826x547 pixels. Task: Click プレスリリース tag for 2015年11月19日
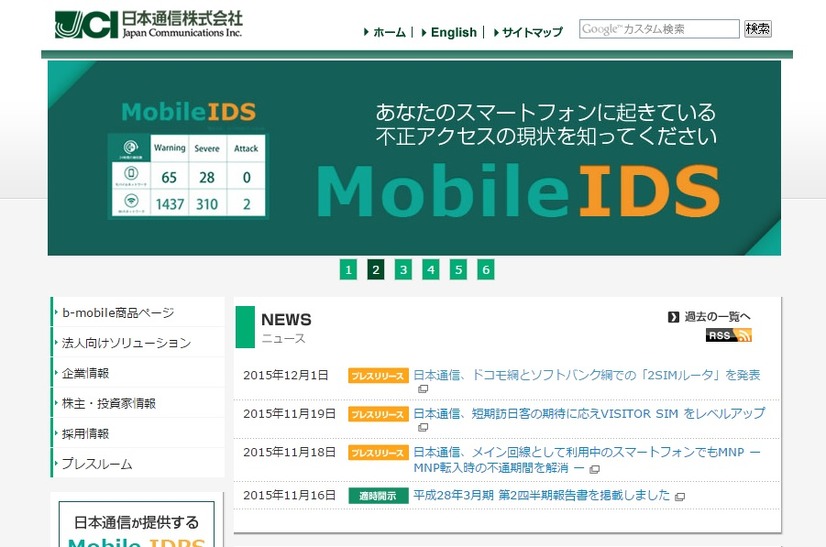[x=378, y=414]
